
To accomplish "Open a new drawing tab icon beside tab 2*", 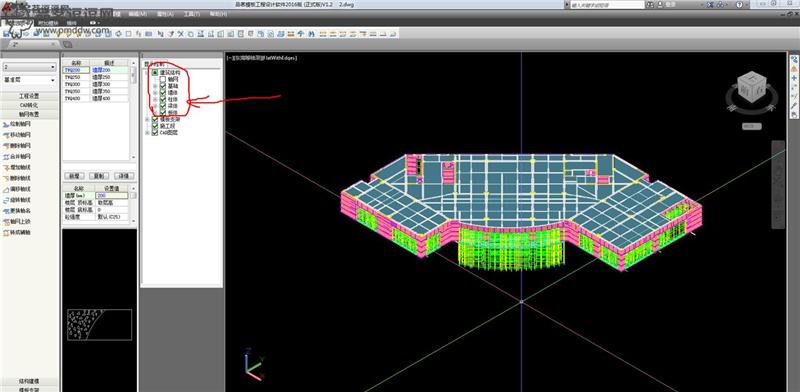I will tap(67, 45).
